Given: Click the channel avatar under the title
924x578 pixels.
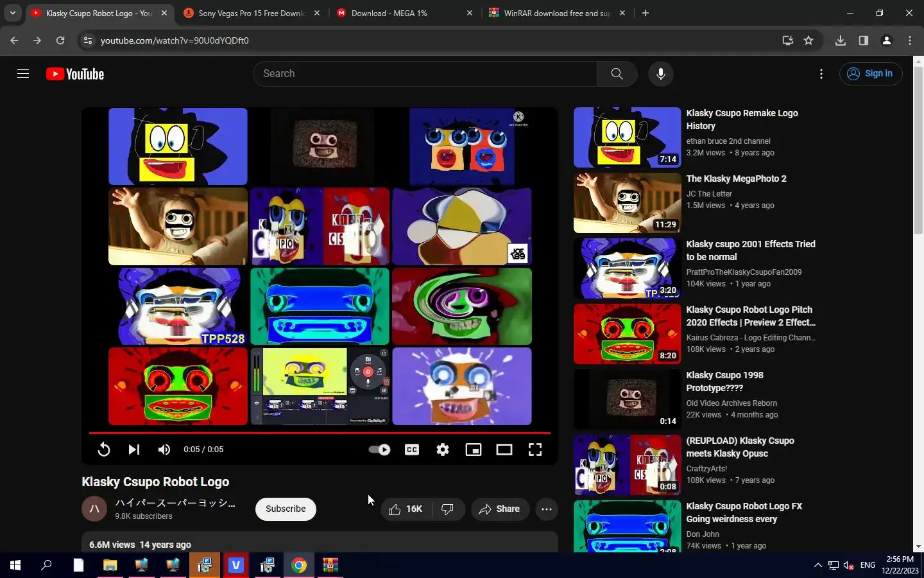Looking at the screenshot, I should (94, 509).
